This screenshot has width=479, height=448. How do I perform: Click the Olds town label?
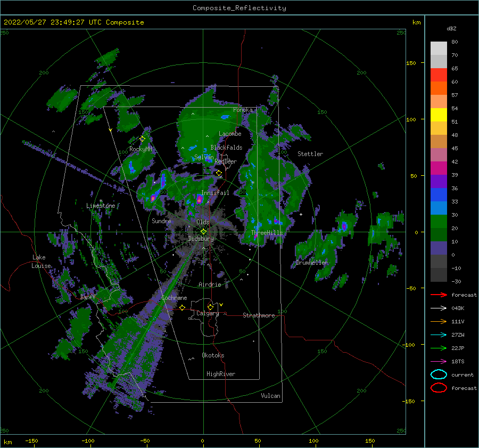[203, 222]
